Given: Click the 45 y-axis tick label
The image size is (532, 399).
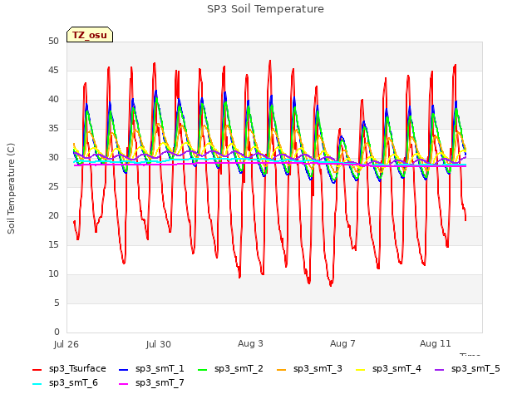Looking at the screenshot, I should pos(53,70).
